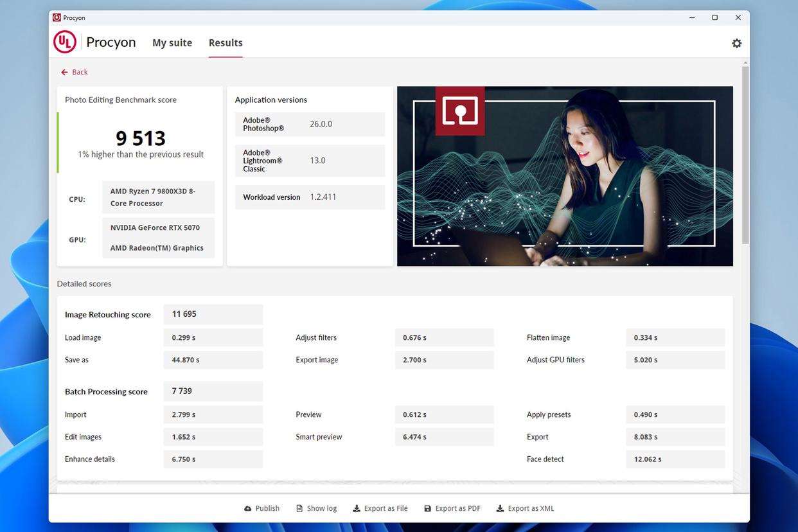
Task: Click the Adjust filters value 0.676 s
Action: pyautogui.click(x=444, y=337)
